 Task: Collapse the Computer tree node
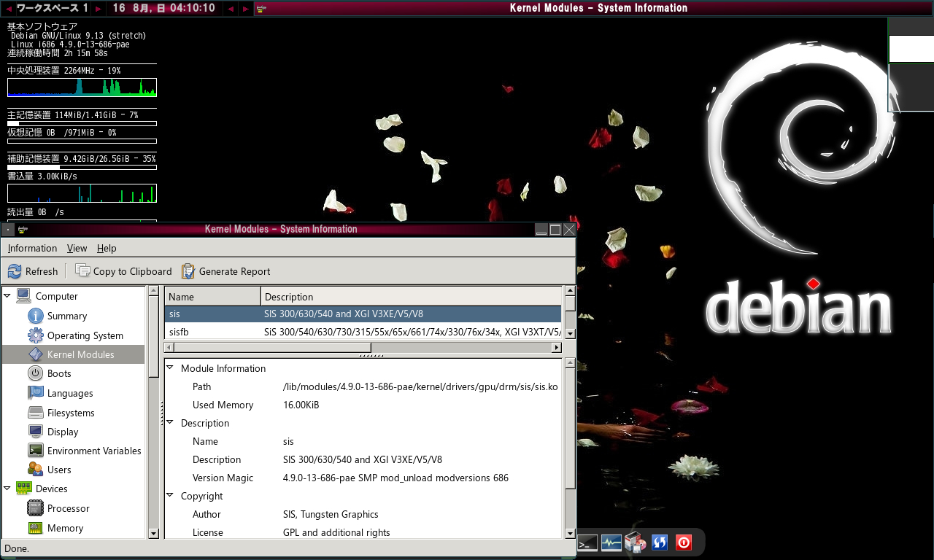(x=7, y=295)
